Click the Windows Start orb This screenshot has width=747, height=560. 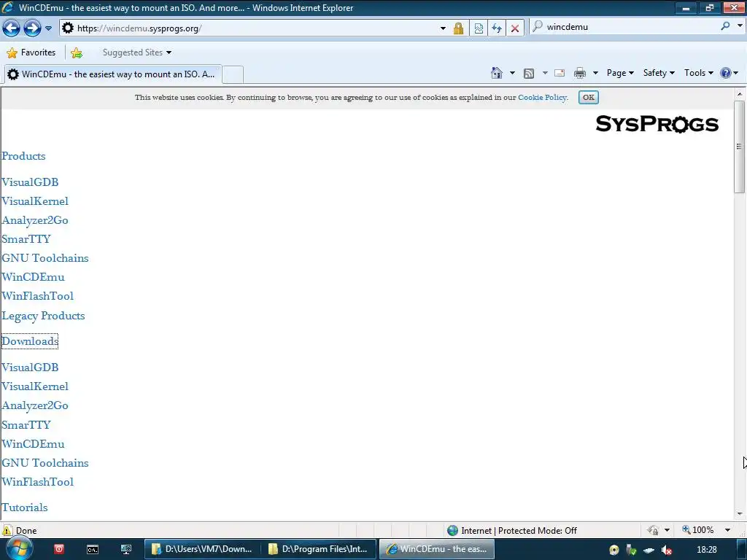coord(19,548)
